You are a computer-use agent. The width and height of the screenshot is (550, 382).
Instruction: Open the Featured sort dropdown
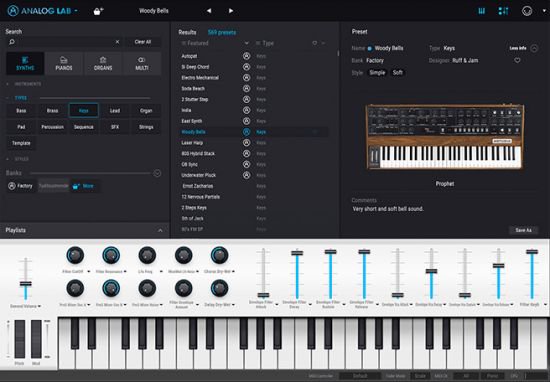247,43
